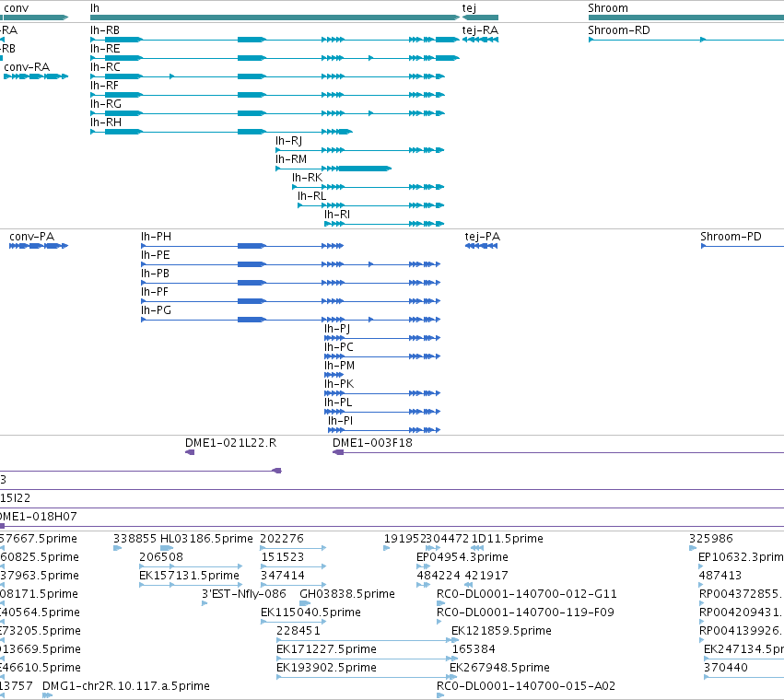Screen dimensions: 784x700
Task: Click the EK115040.5prime EST label
Action: point(310,612)
